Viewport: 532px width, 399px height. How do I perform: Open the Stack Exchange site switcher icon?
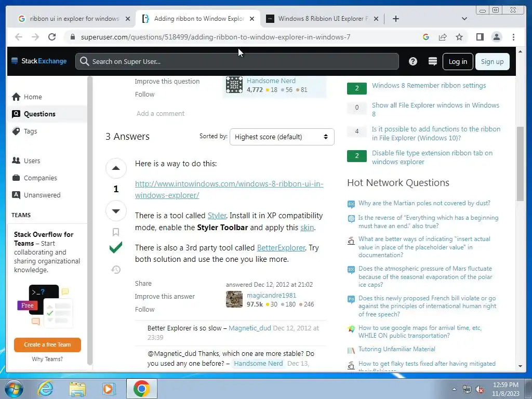(433, 61)
